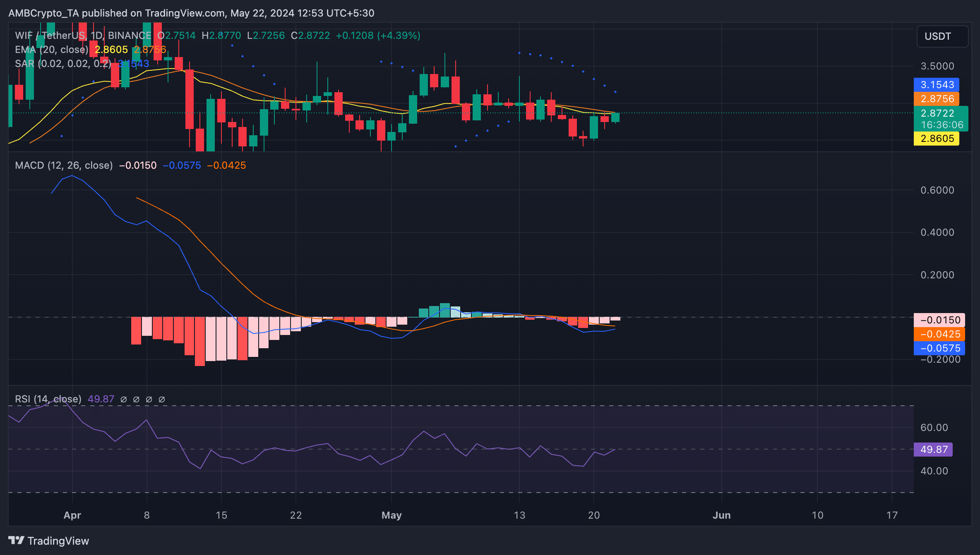Click the countdown timer 16:36:06
The height and width of the screenshot is (555, 980).
(942, 125)
